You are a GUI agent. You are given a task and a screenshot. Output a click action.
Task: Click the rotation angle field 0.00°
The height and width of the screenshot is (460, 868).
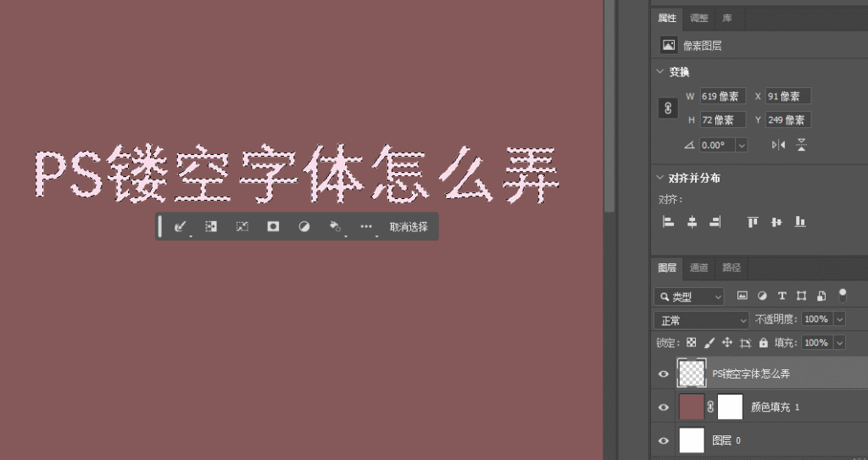pos(717,145)
